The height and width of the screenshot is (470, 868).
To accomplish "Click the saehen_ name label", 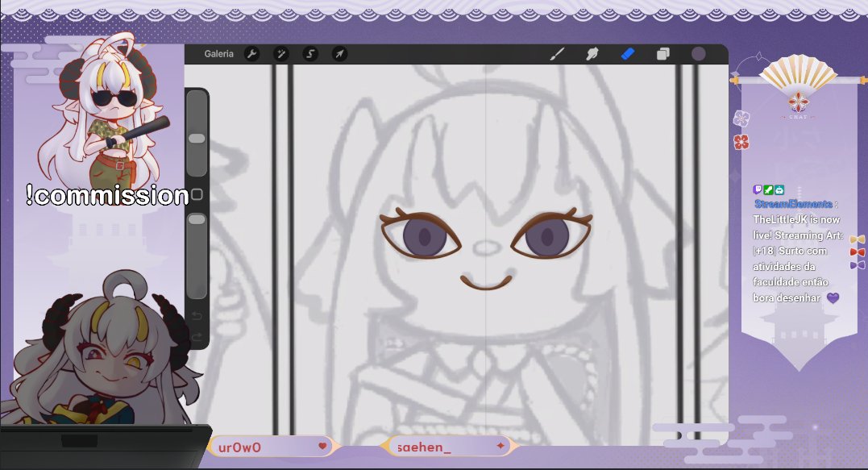I will click(424, 447).
